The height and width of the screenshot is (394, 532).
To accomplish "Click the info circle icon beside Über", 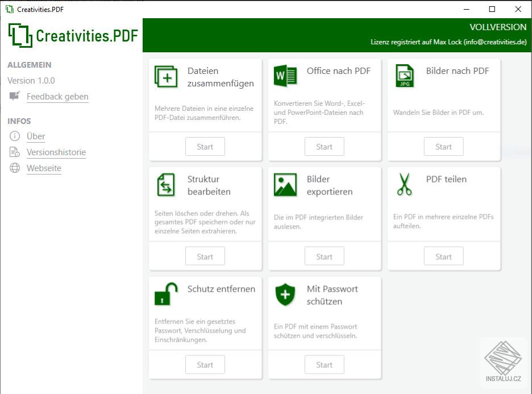I will [x=15, y=136].
